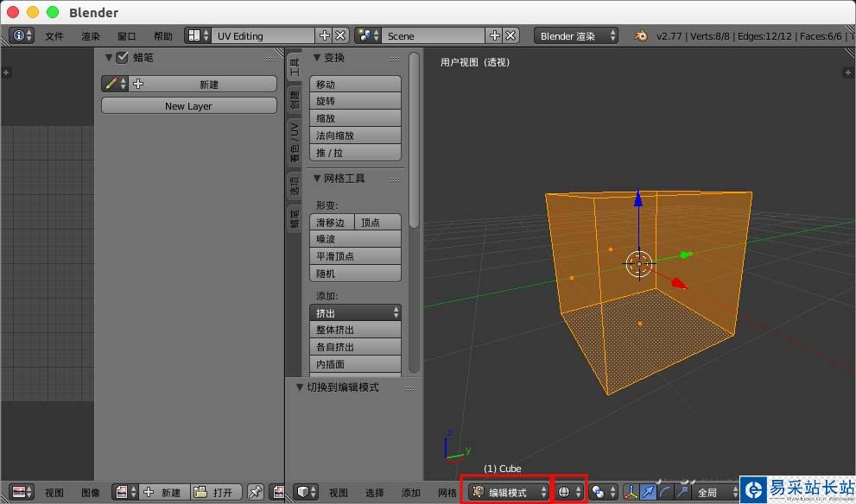Click the pin image icon in UV editor
This screenshot has height=504, width=856.
[x=255, y=492]
